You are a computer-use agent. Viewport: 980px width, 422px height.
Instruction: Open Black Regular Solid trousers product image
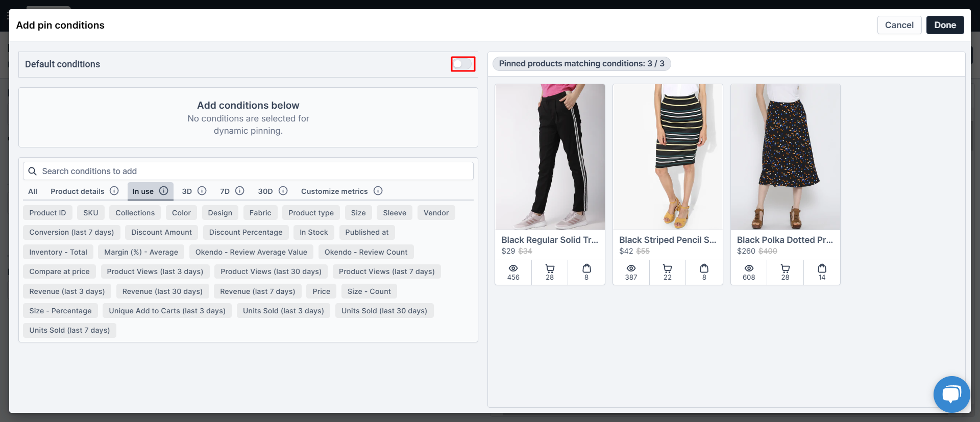[x=550, y=157]
